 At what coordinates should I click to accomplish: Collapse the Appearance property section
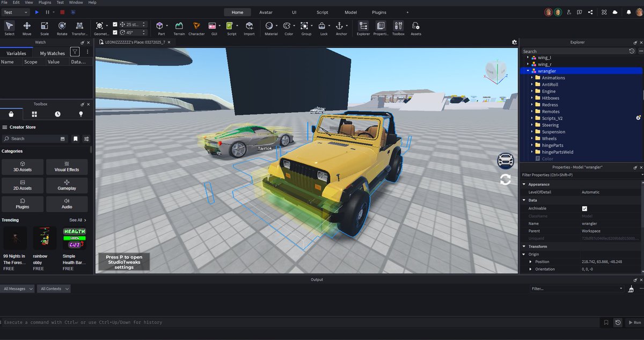524,184
